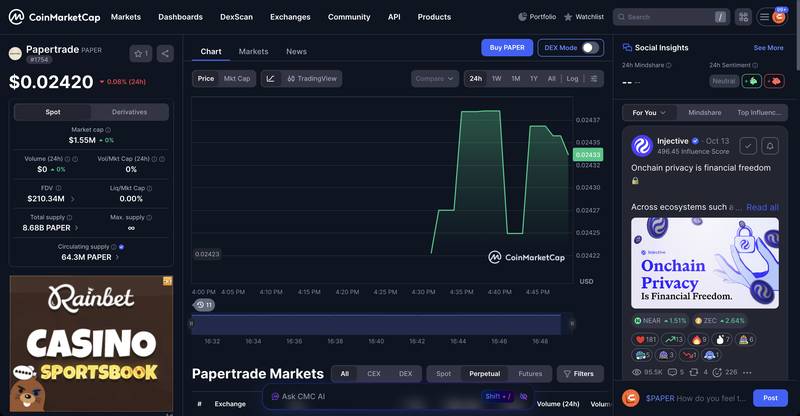This screenshot has height=416, width=800.
Task: Switch stats to Derivatives
Action: point(130,112)
